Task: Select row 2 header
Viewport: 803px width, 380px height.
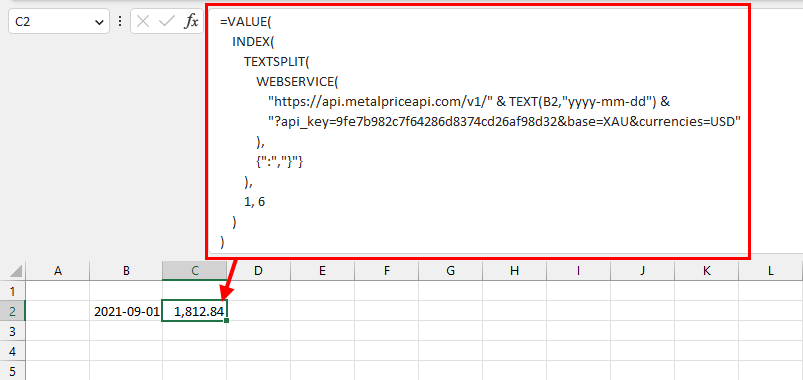Action: [x=13, y=311]
